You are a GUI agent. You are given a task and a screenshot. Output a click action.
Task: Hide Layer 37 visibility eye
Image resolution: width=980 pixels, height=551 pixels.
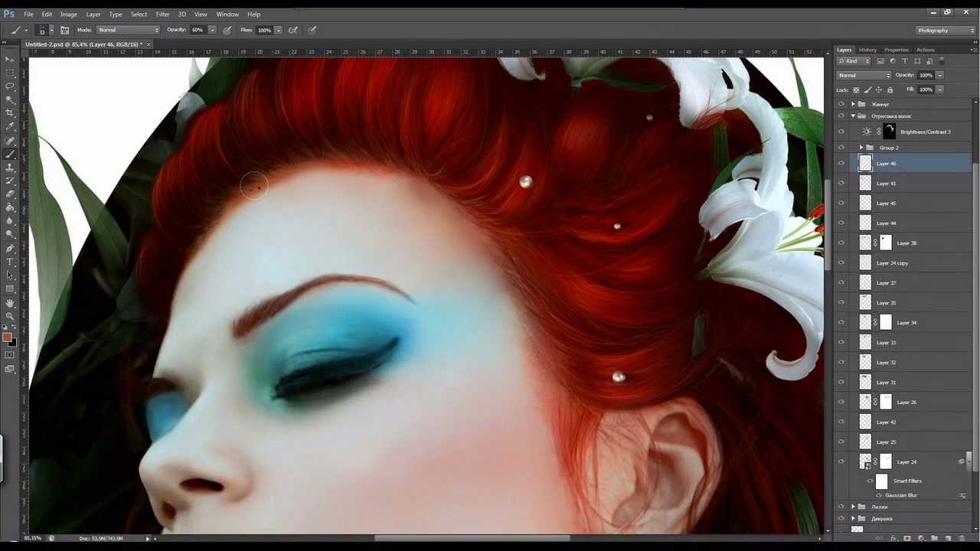pos(841,282)
